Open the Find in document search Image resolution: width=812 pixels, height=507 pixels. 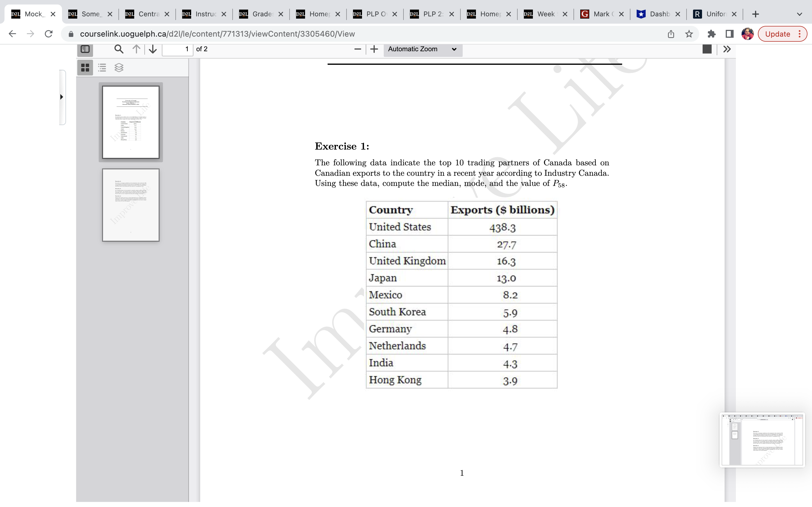118,49
